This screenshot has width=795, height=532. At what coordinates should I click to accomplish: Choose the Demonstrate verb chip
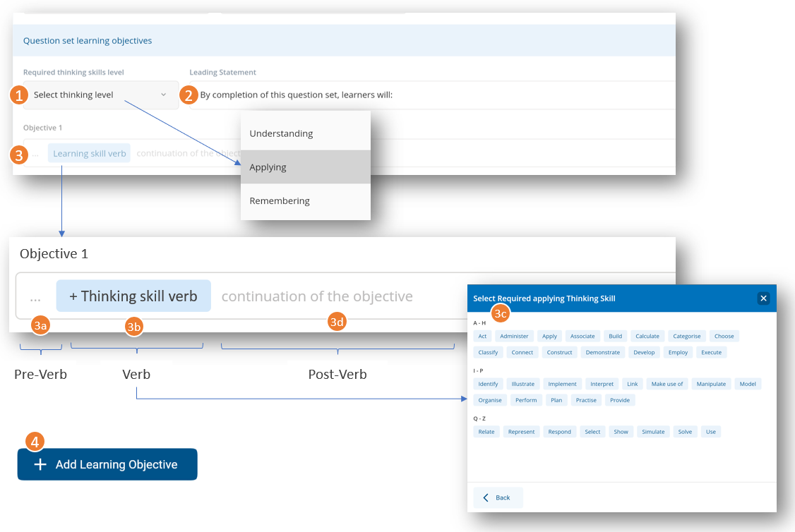602,352
